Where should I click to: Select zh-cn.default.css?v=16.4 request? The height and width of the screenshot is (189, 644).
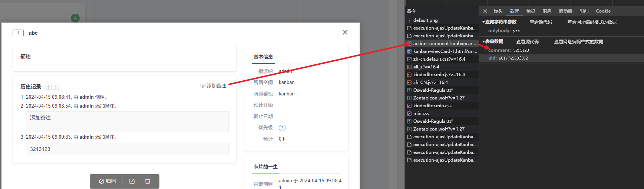click(442, 59)
